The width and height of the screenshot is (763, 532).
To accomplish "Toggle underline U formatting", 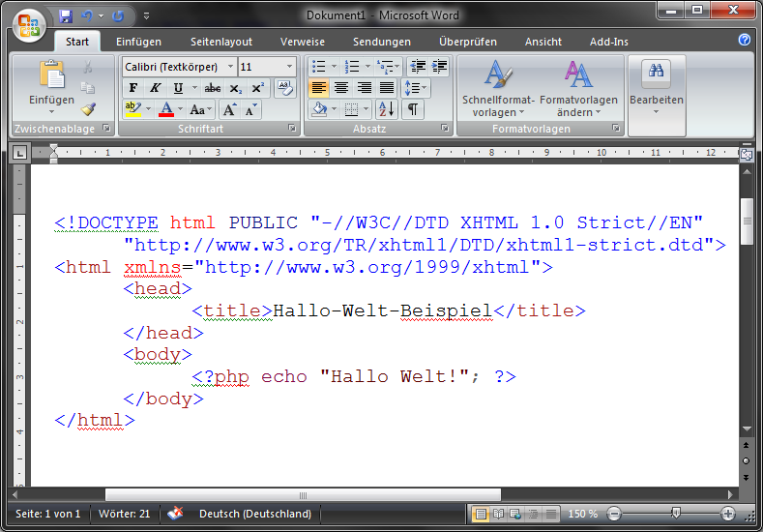I will coord(178,88).
